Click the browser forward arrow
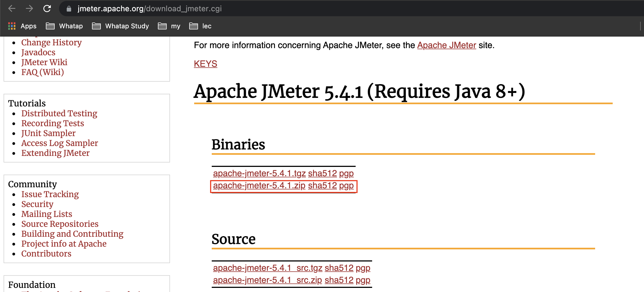 pos(29,9)
